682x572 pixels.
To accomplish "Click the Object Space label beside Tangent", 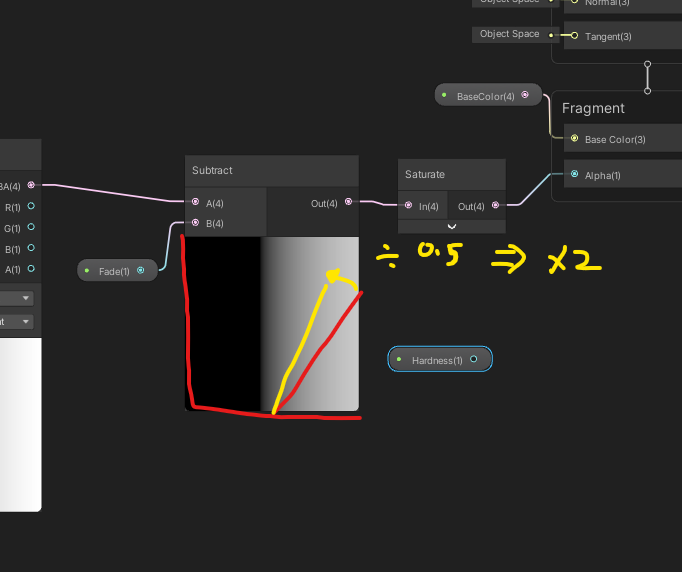I will pyautogui.click(x=509, y=34).
